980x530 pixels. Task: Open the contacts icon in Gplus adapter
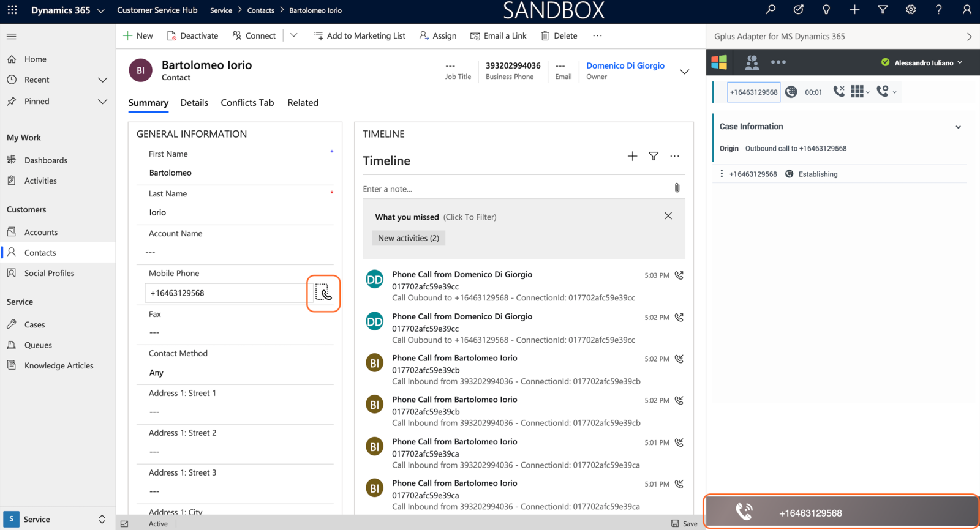(752, 62)
